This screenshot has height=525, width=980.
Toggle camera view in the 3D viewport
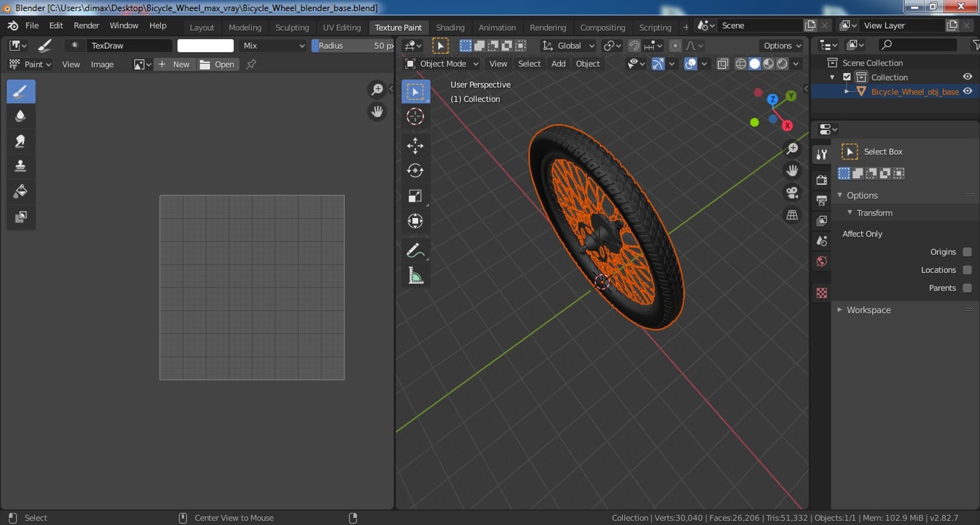[792, 193]
